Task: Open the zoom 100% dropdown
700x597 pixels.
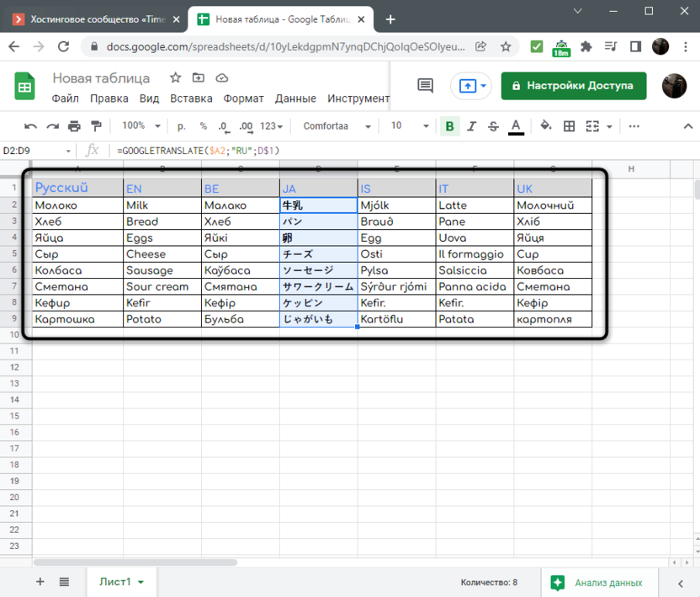Action: tap(140, 126)
